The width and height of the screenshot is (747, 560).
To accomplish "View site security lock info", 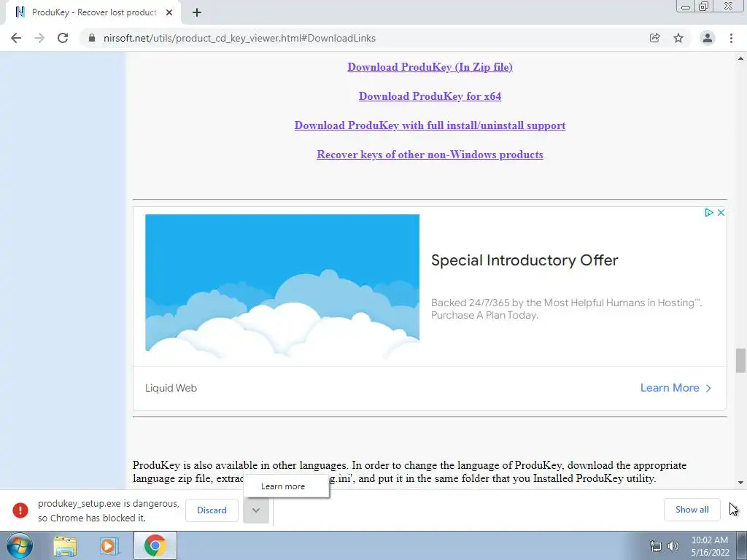I will click(x=92, y=38).
